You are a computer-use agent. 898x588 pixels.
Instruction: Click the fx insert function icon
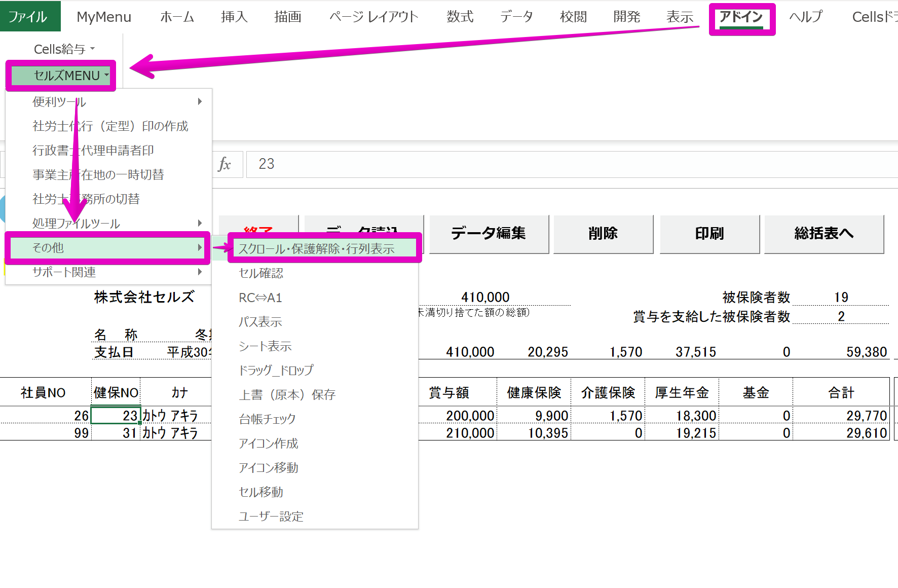tap(224, 164)
